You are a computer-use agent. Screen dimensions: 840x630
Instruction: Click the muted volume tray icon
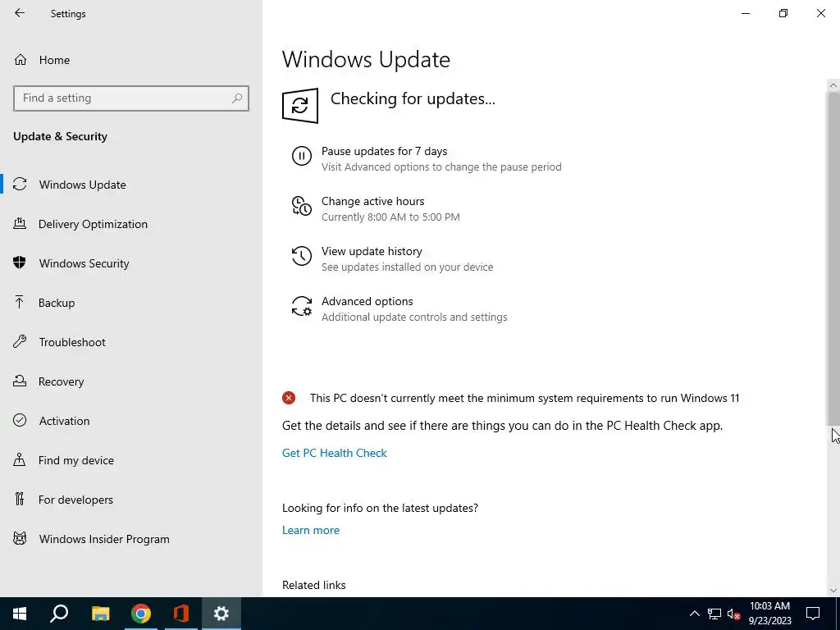pos(733,614)
